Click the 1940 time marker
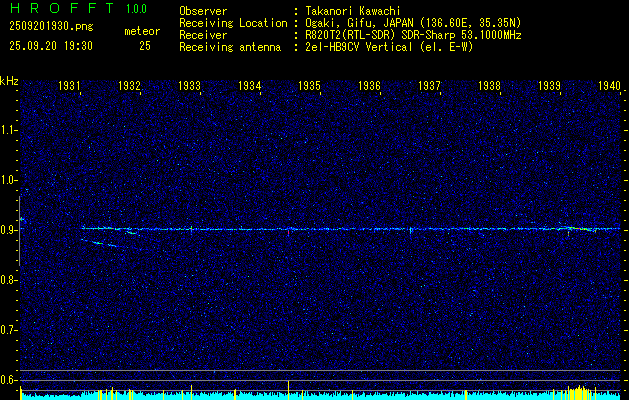 (609, 86)
